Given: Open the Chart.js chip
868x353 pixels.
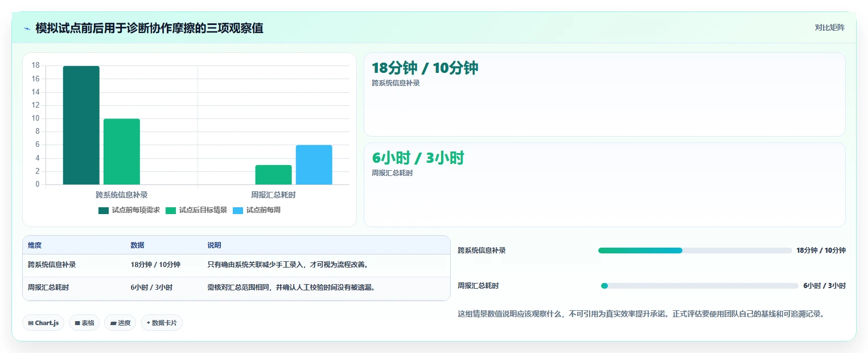Looking at the screenshot, I should pos(44,323).
